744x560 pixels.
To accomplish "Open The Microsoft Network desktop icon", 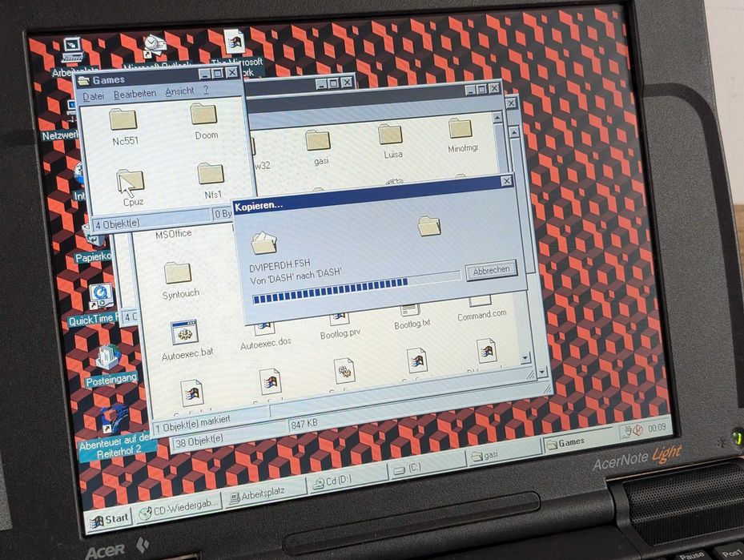I will pyautogui.click(x=233, y=42).
